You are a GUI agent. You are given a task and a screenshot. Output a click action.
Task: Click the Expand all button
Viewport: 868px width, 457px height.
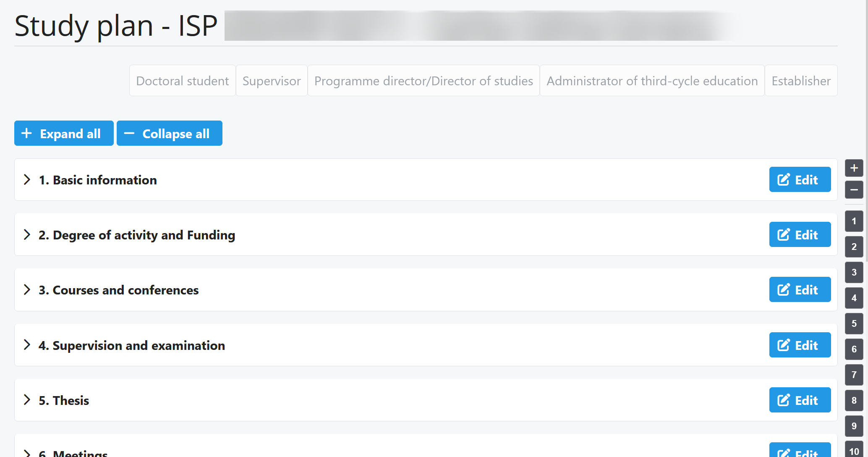coord(64,134)
